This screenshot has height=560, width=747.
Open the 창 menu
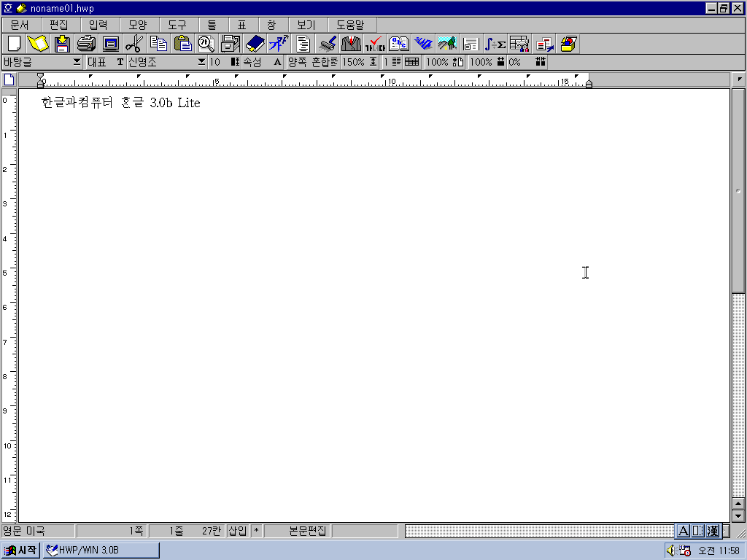(272, 25)
